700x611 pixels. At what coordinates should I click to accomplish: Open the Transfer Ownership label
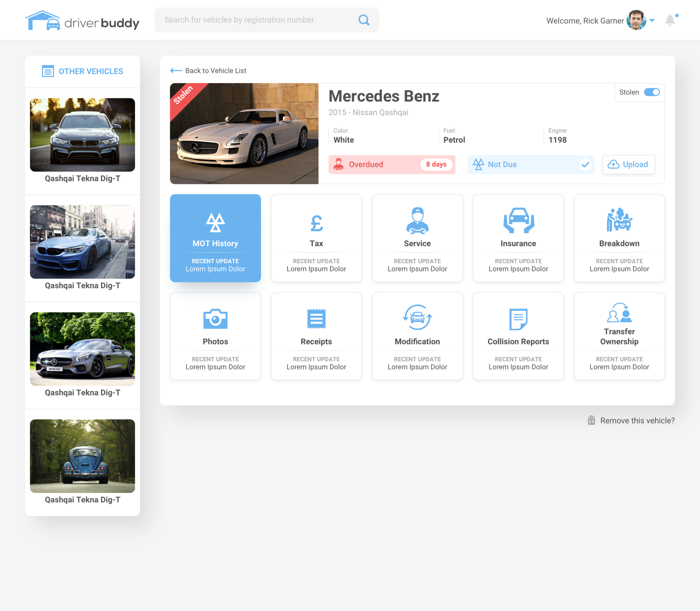pos(619,336)
